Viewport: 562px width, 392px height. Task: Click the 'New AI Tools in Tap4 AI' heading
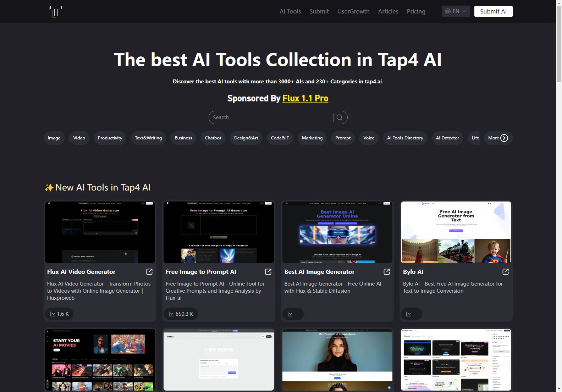98,187
